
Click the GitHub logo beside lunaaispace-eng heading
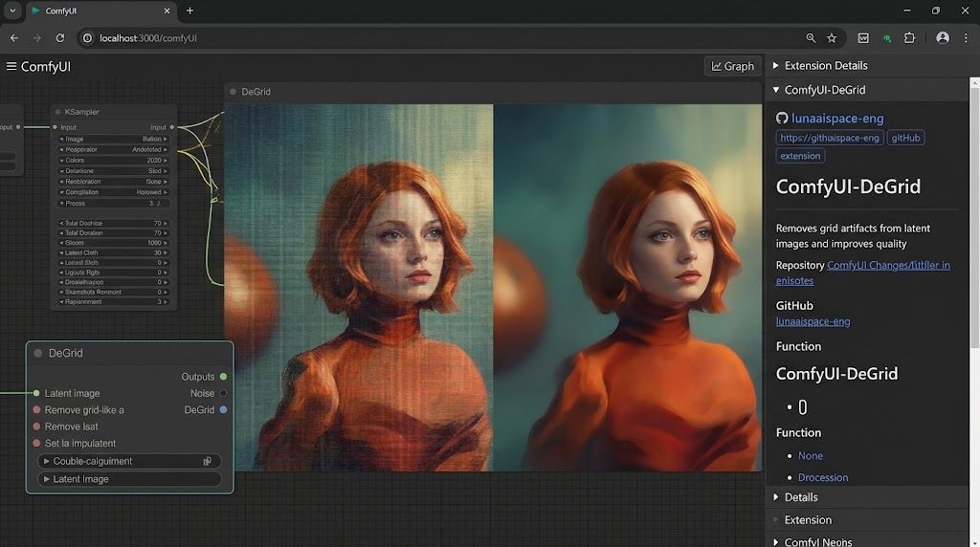782,118
